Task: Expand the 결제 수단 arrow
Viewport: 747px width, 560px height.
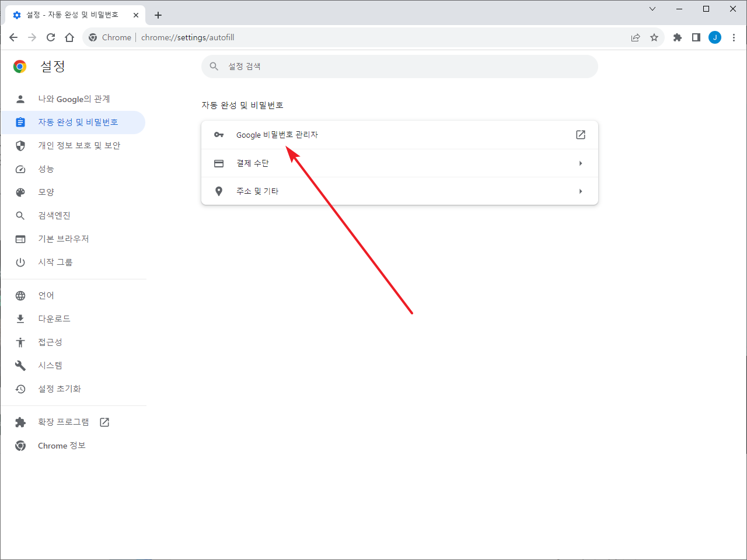Action: [x=581, y=163]
